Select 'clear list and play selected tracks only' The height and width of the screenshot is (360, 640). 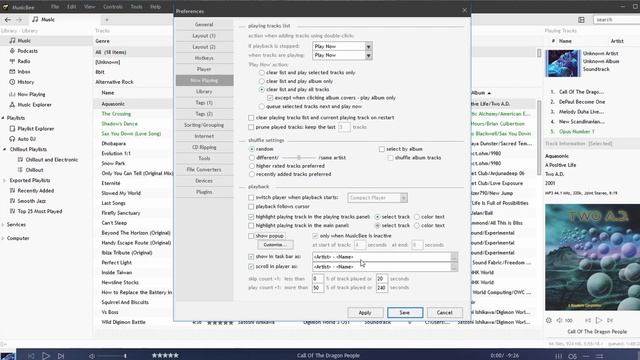click(x=262, y=73)
